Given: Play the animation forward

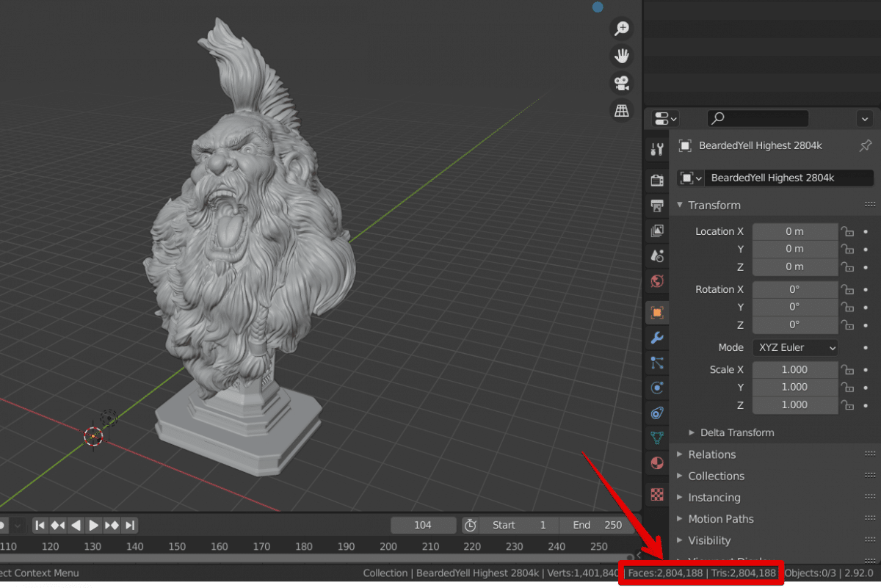Looking at the screenshot, I should click(94, 525).
